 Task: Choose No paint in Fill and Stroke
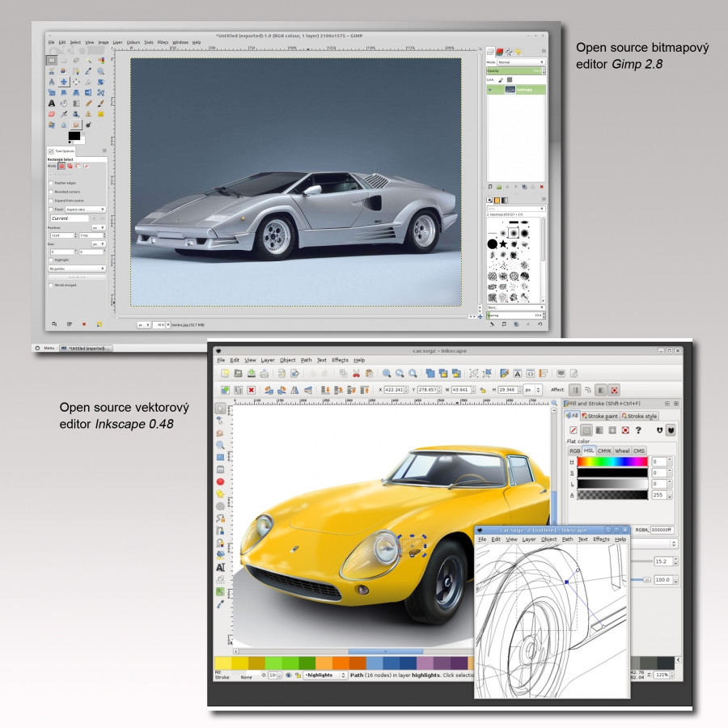point(574,430)
